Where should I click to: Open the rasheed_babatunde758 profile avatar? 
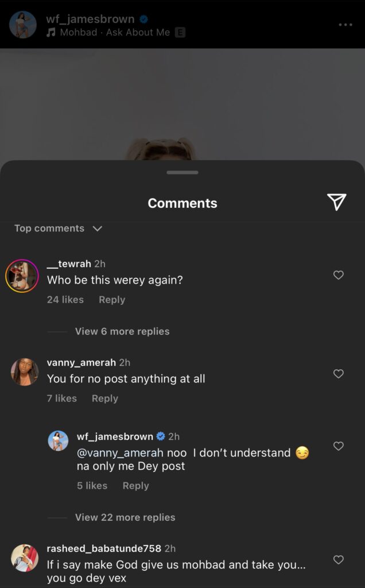click(24, 558)
